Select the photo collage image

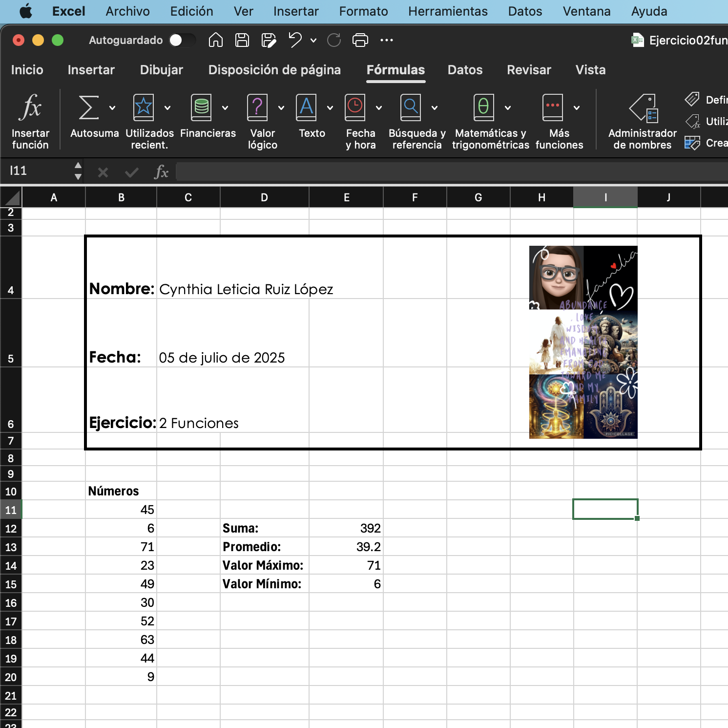(x=583, y=342)
